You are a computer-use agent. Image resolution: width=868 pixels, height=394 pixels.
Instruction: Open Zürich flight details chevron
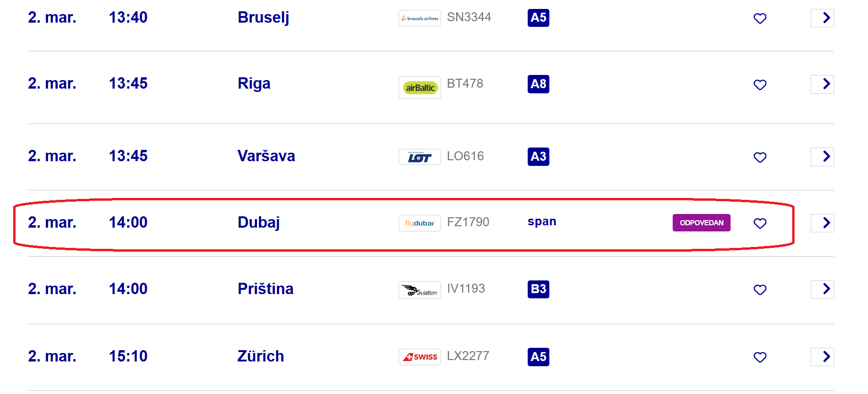822,357
